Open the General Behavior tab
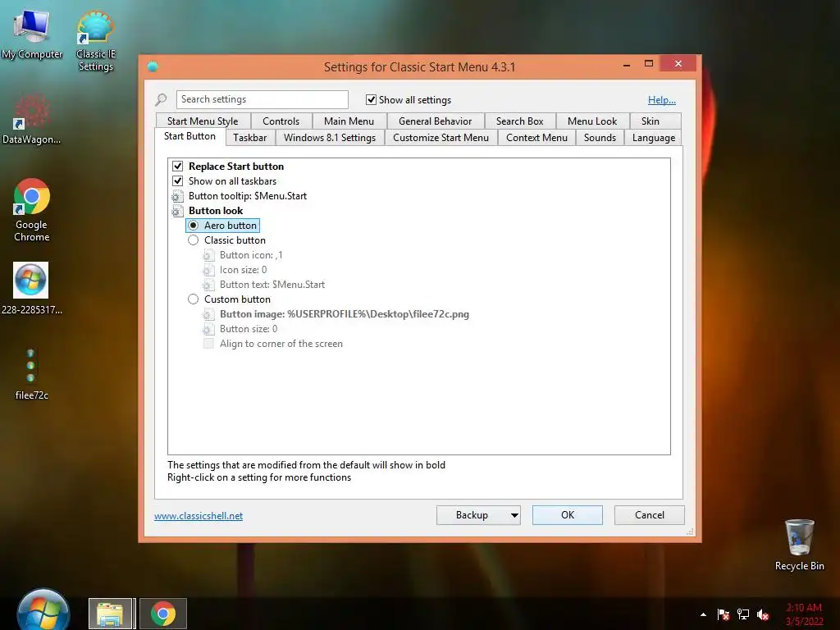Viewport: 840px width, 630px height. [435, 121]
